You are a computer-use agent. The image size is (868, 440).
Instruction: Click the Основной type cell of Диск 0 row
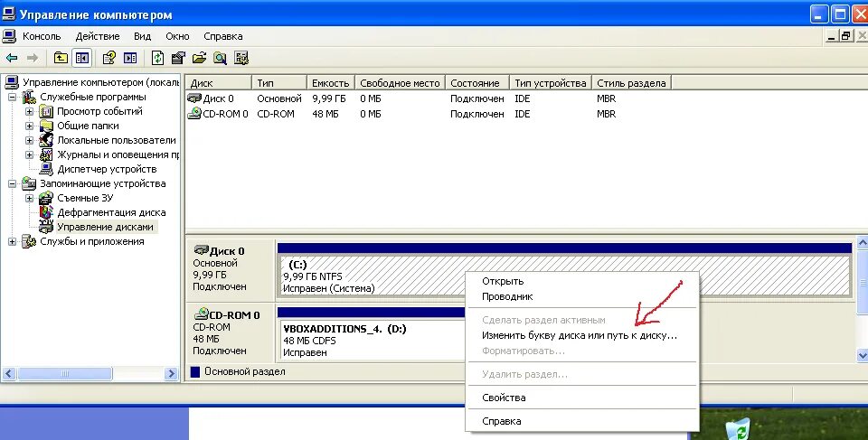(x=279, y=98)
